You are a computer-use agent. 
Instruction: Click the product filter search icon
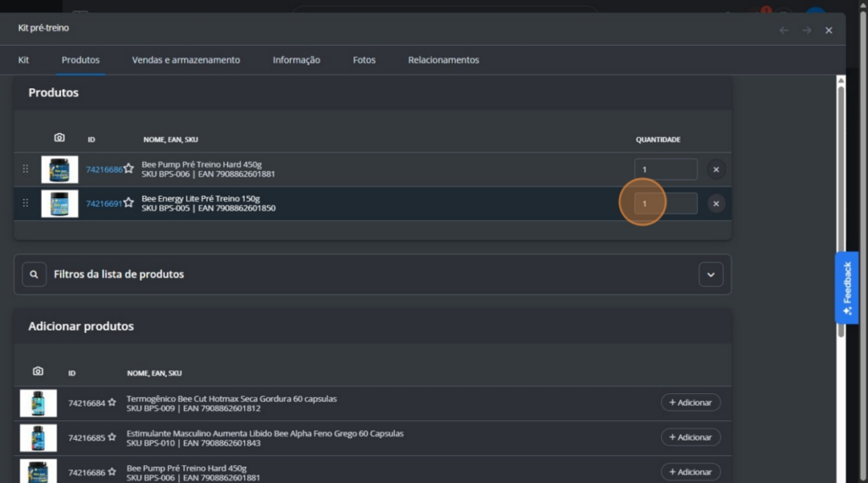[34, 275]
